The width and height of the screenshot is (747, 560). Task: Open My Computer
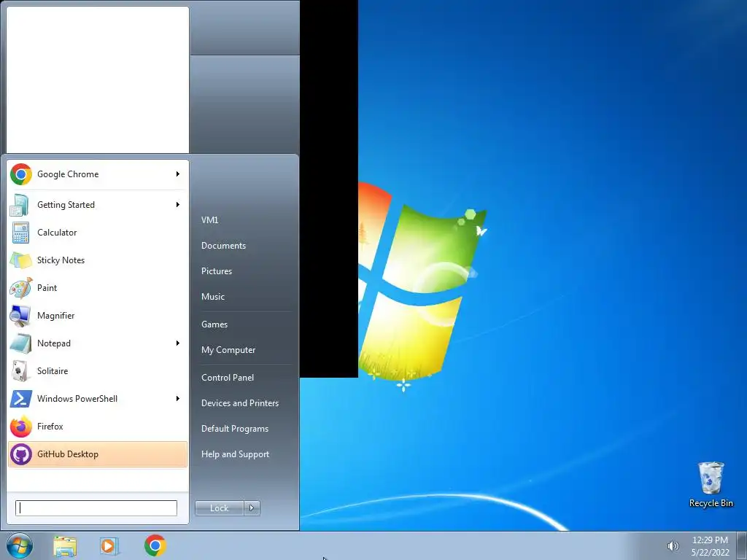click(228, 350)
